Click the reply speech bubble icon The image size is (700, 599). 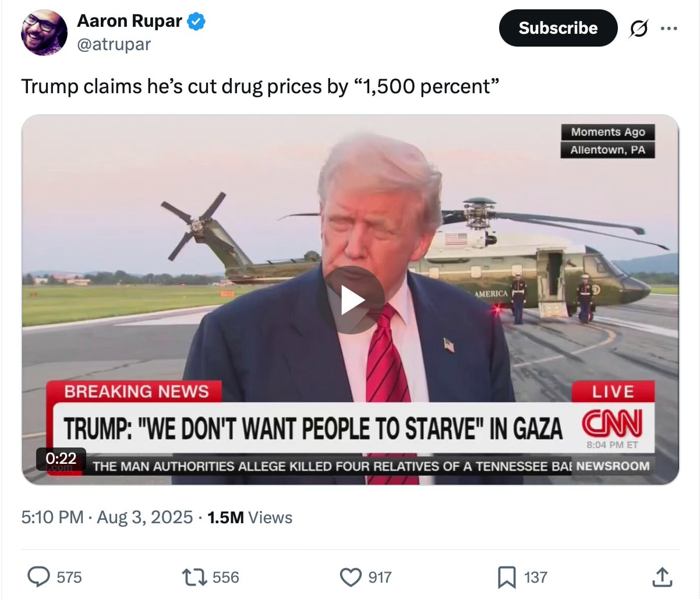point(39,577)
